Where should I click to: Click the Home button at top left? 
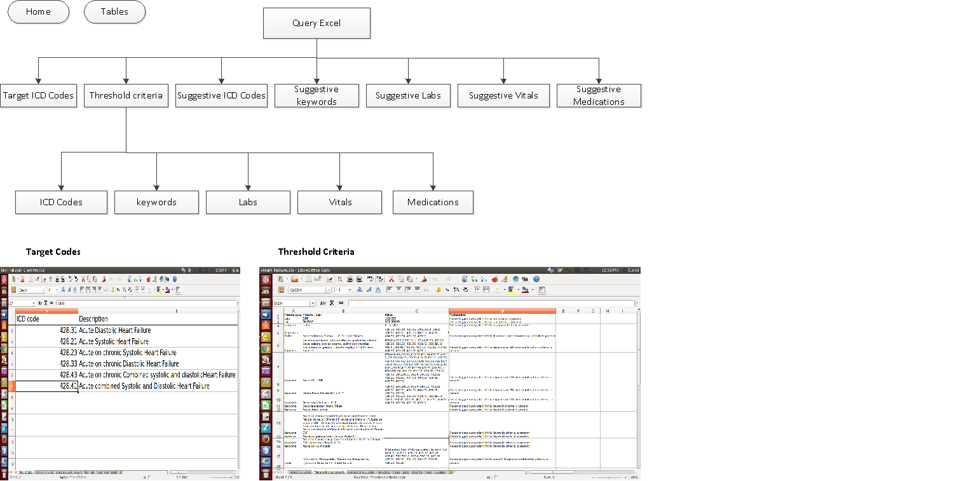[x=38, y=12]
